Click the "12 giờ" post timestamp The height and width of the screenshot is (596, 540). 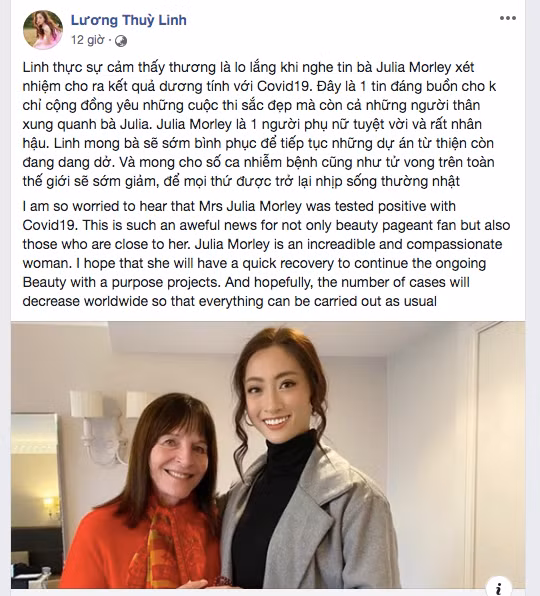click(x=87, y=40)
